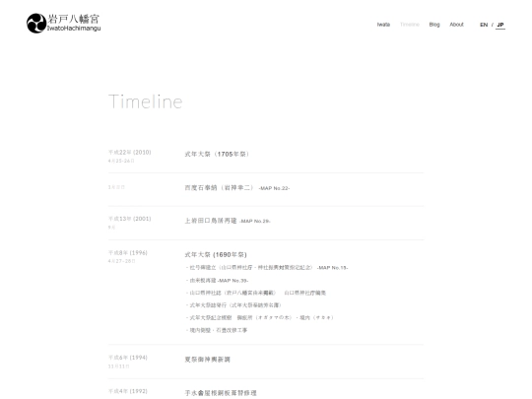Open the MAP No.39 link
This screenshot has width=532, height=399.
click(233, 281)
